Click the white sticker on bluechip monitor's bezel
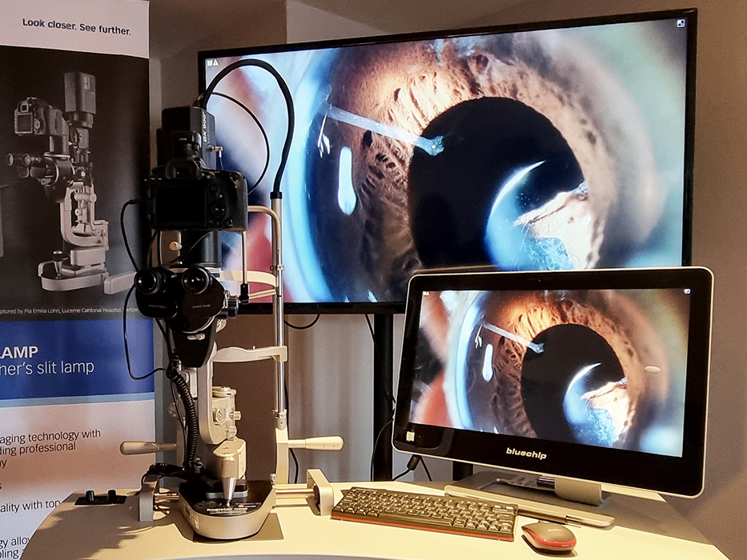The height and width of the screenshot is (560, 747). point(411,438)
